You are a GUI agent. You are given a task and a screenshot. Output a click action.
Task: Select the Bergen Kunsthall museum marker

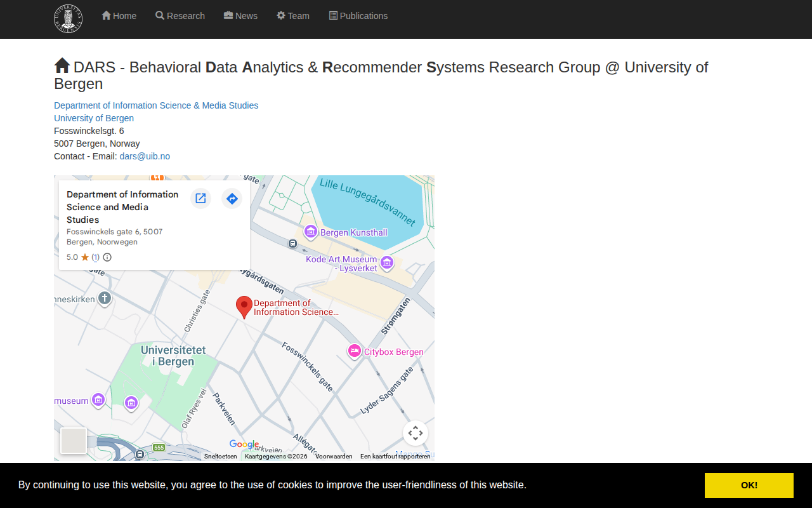coord(311,232)
